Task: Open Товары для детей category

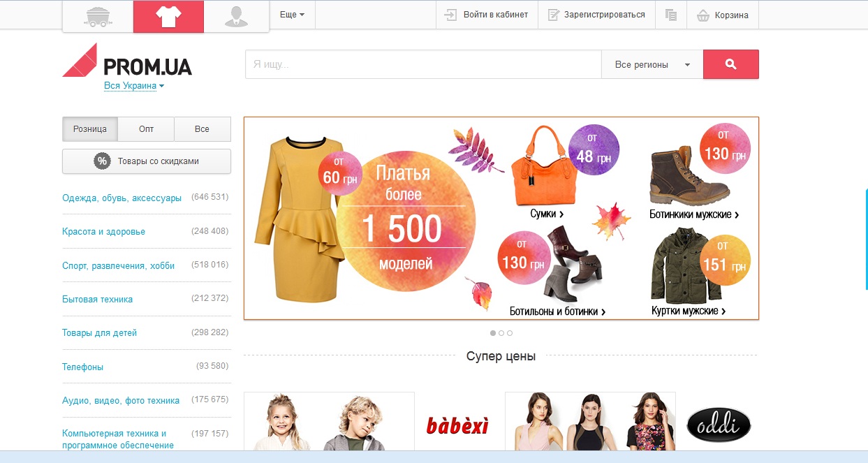Action: (x=99, y=332)
